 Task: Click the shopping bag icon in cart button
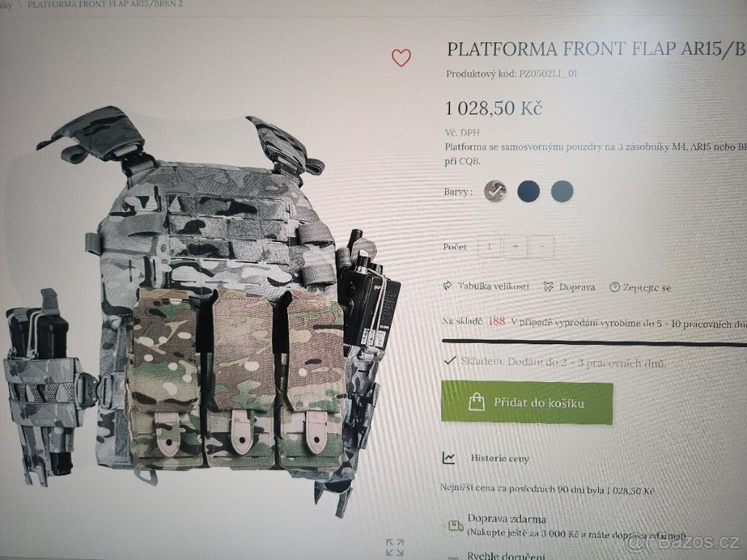point(476,402)
